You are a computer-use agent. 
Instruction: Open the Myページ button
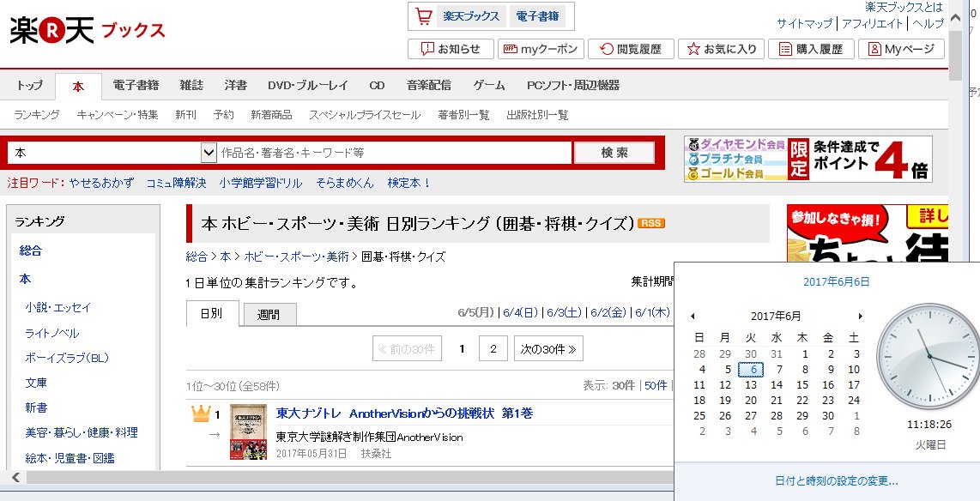pyautogui.click(x=901, y=49)
